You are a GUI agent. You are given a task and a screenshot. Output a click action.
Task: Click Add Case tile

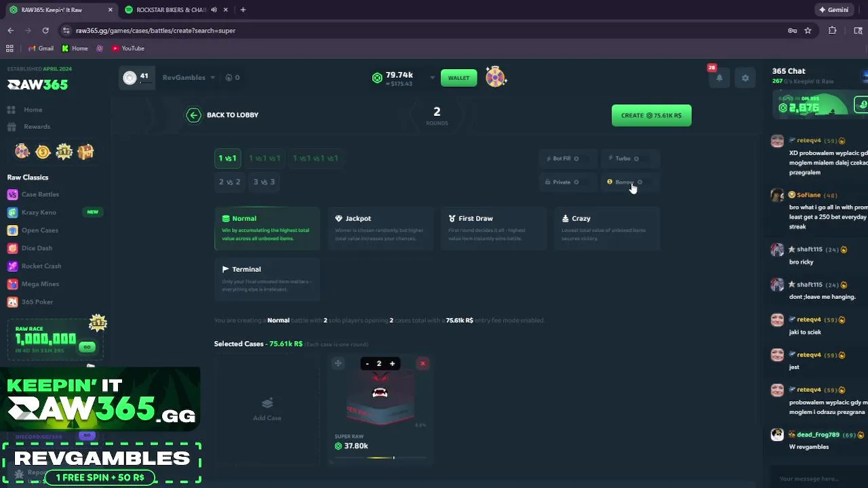click(267, 409)
